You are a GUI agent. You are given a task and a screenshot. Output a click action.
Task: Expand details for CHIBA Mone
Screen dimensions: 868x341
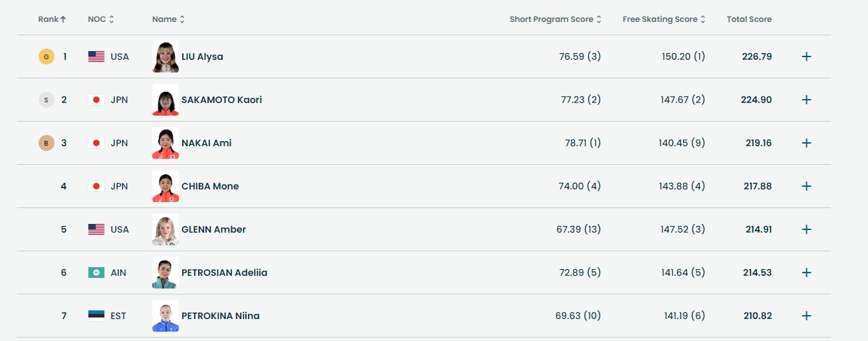pyautogui.click(x=806, y=186)
